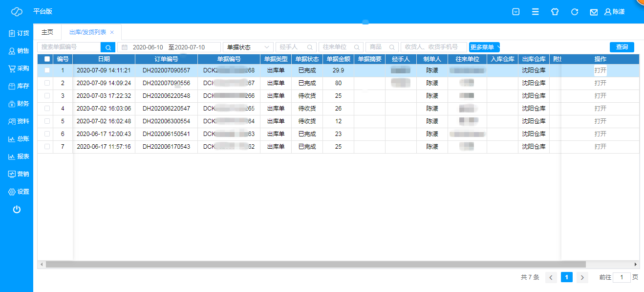The image size is (644, 292).
Task: Open the hamburger menu icon in header
Action: [536, 12]
